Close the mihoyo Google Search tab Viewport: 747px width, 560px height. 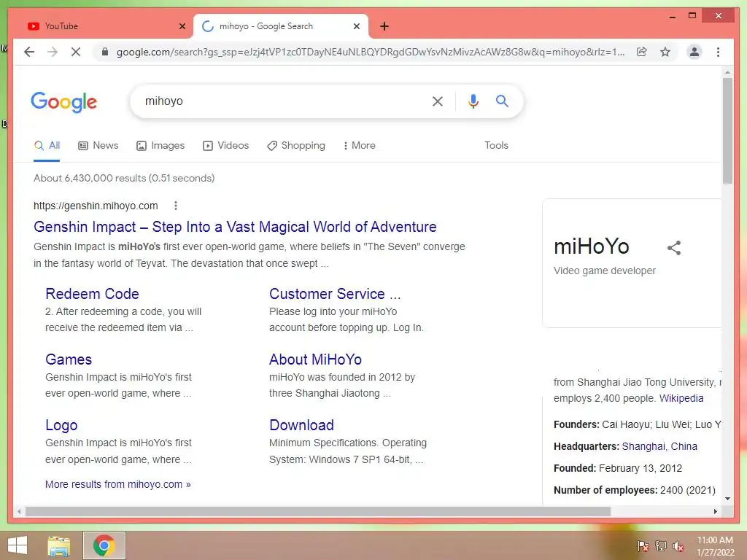356,26
